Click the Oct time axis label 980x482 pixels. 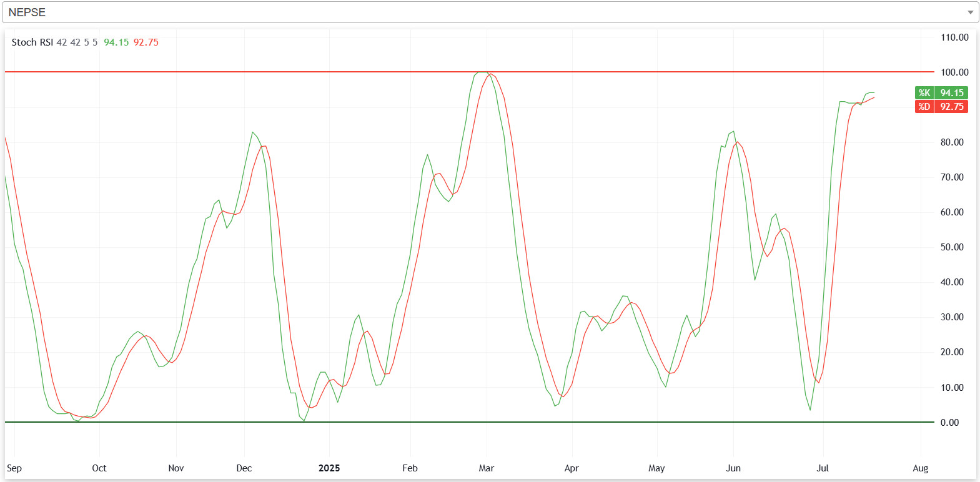[x=99, y=468]
